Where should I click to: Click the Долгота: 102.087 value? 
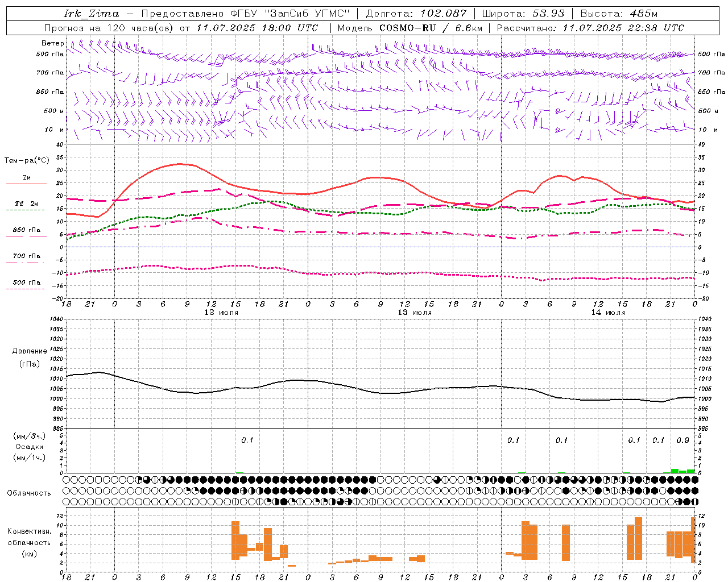pyautogui.click(x=416, y=14)
